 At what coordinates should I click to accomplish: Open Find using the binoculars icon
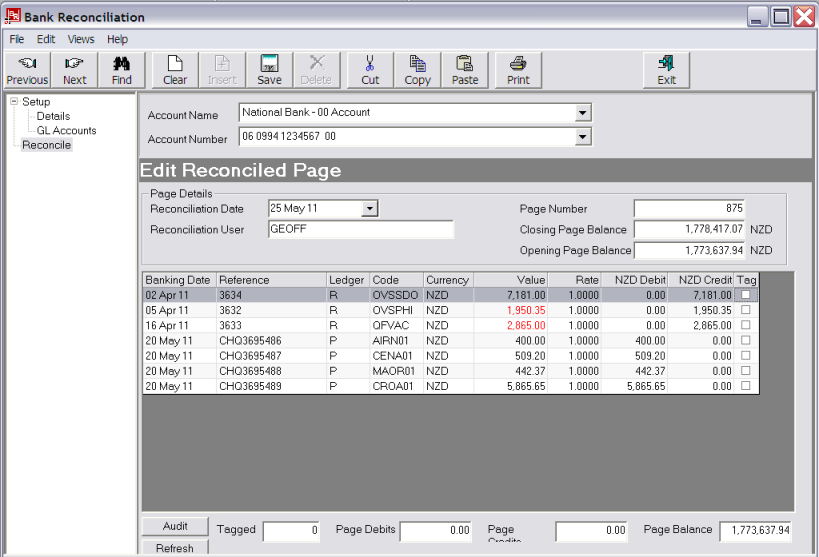(122, 70)
